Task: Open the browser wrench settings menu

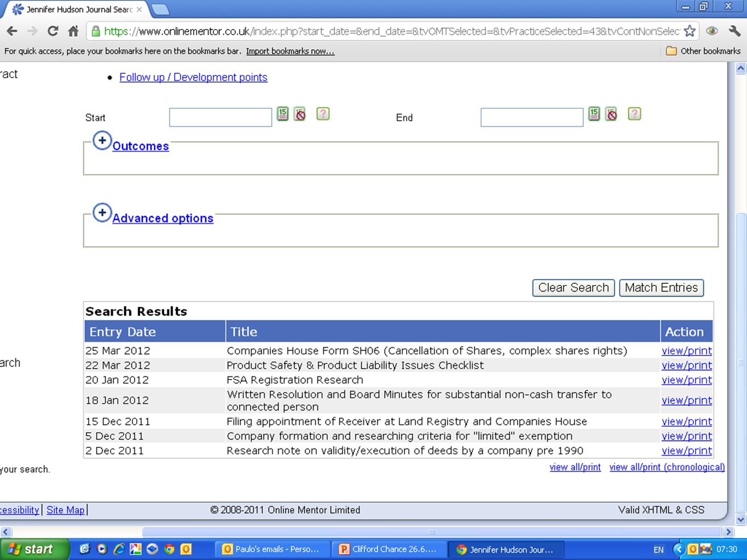Action: click(x=734, y=31)
